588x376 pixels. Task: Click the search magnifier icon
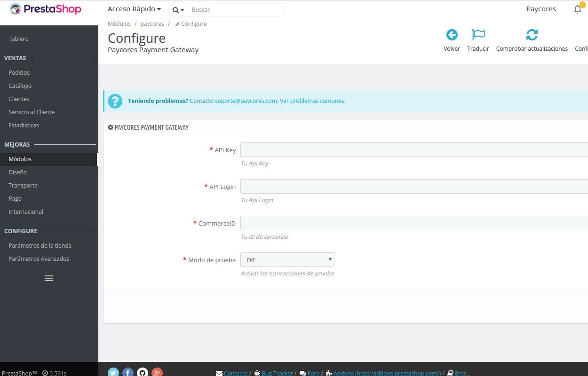click(175, 10)
